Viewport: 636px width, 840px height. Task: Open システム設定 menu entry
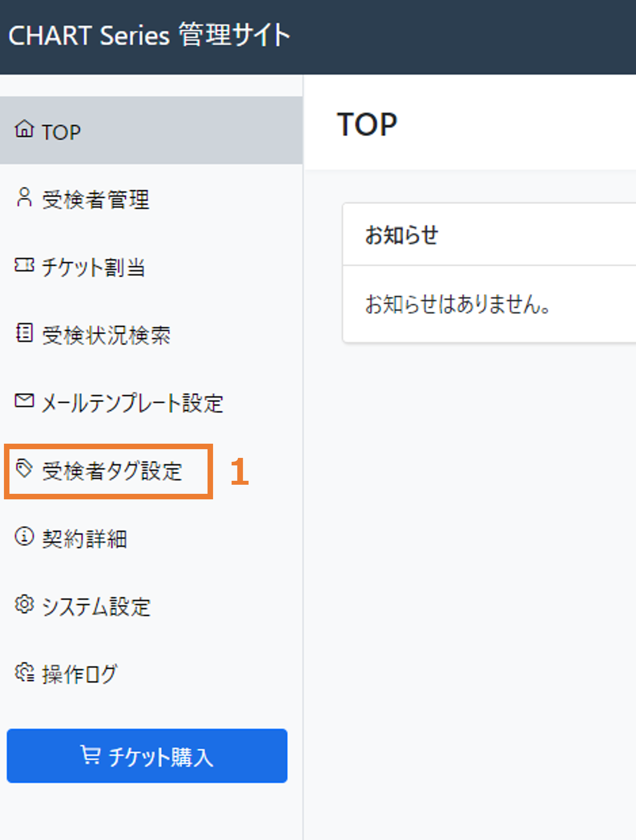click(152, 606)
